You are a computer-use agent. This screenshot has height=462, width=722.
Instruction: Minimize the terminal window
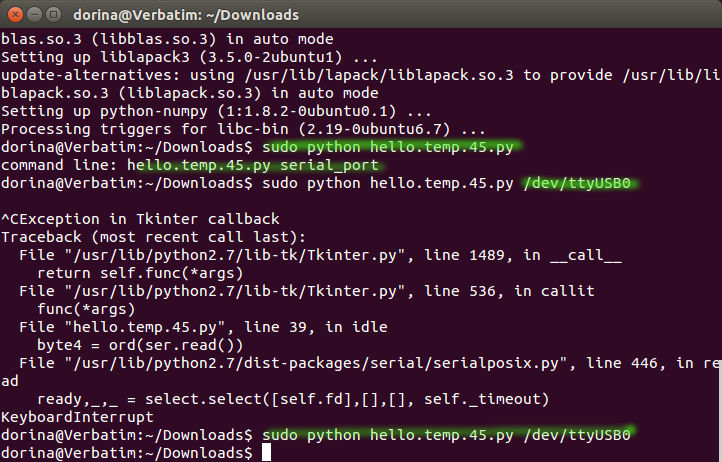click(x=35, y=15)
